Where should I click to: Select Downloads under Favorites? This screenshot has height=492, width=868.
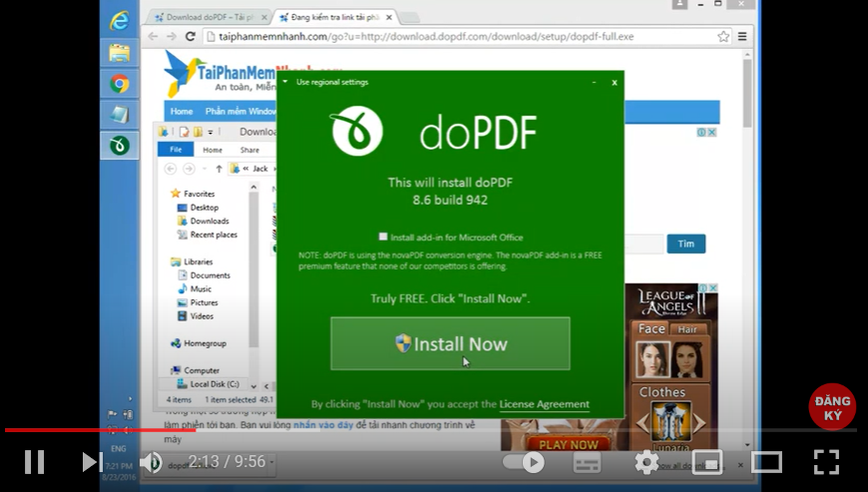tap(210, 221)
